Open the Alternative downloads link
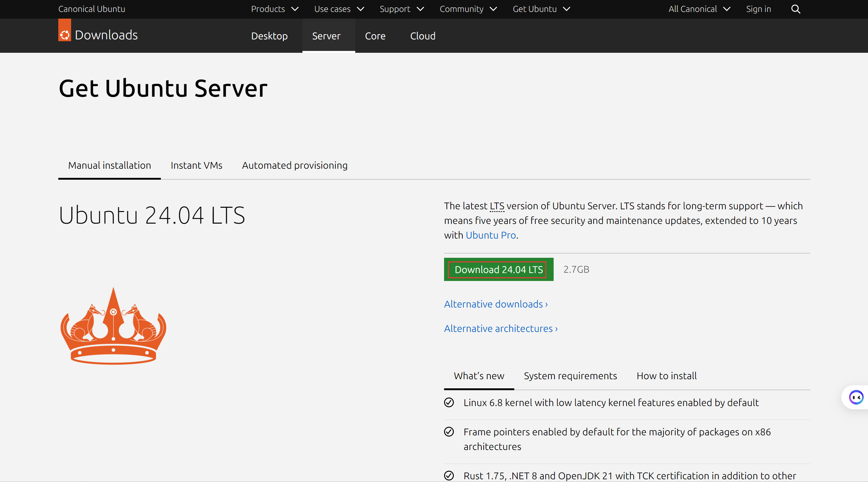Viewport: 868px width, 482px height. [x=496, y=304]
